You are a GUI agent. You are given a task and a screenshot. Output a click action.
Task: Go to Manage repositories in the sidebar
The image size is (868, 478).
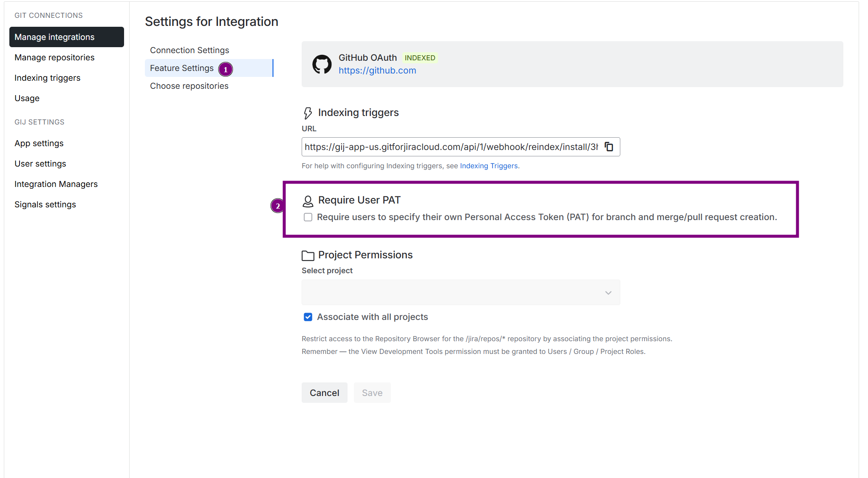tap(54, 57)
